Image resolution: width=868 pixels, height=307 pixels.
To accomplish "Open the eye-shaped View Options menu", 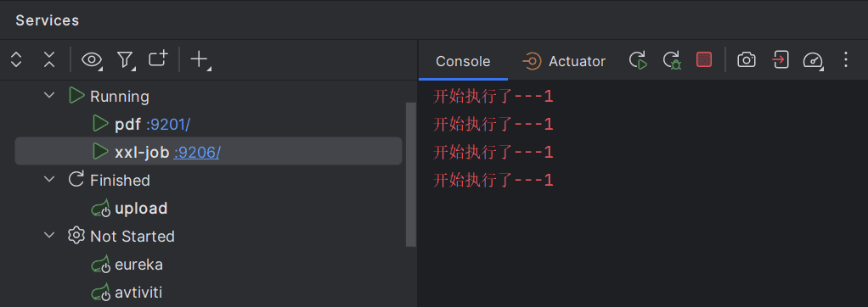I will point(92,59).
